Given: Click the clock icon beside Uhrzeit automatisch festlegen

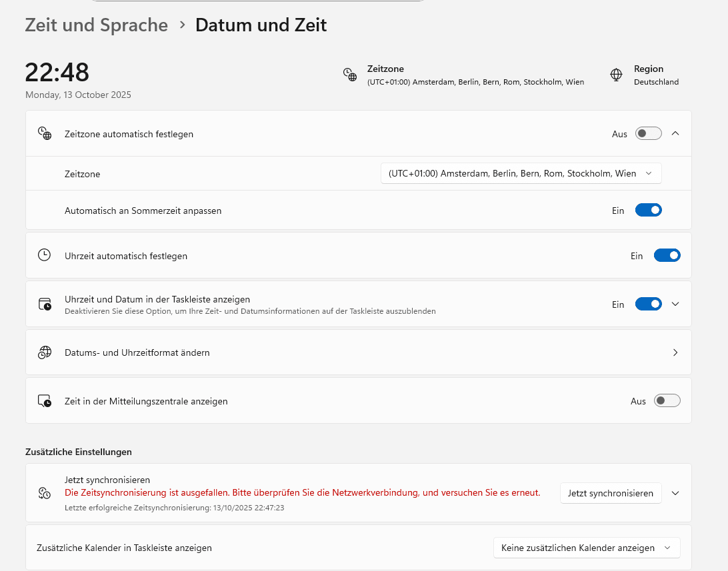Looking at the screenshot, I should point(45,255).
